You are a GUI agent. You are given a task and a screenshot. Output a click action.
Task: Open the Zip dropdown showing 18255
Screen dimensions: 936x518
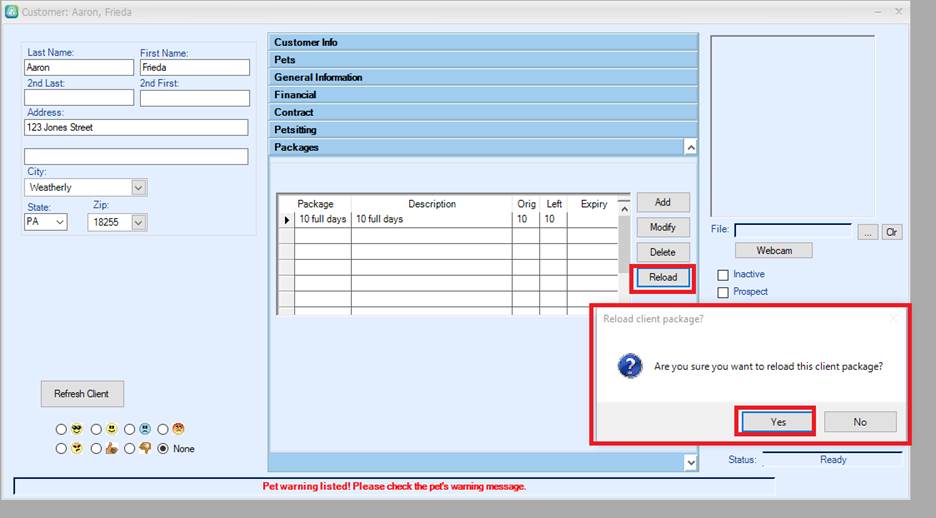tap(138, 223)
